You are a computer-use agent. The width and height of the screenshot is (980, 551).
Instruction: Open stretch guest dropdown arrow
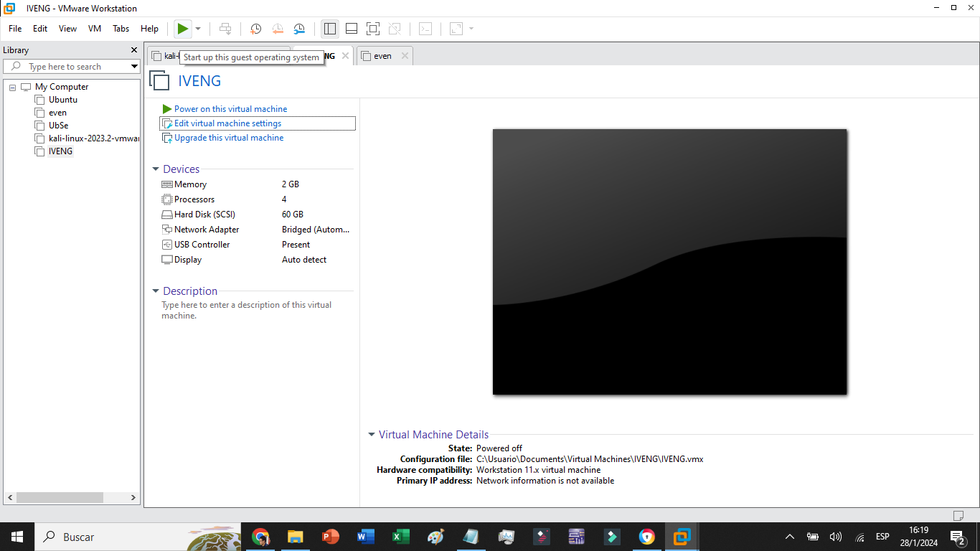pyautogui.click(x=471, y=29)
